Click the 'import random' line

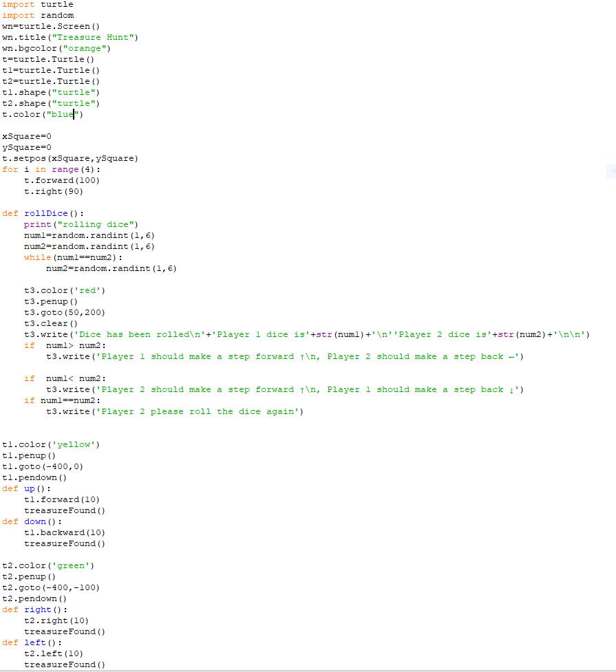[38, 15]
